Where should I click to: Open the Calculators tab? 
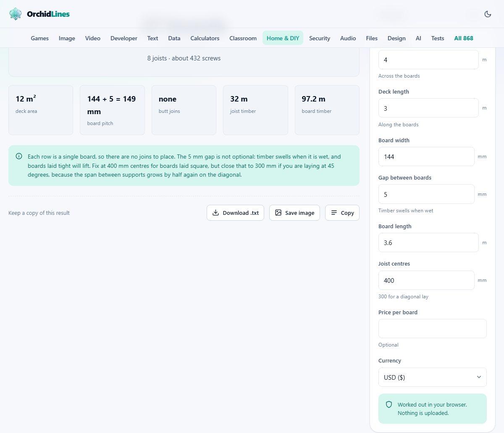205,38
